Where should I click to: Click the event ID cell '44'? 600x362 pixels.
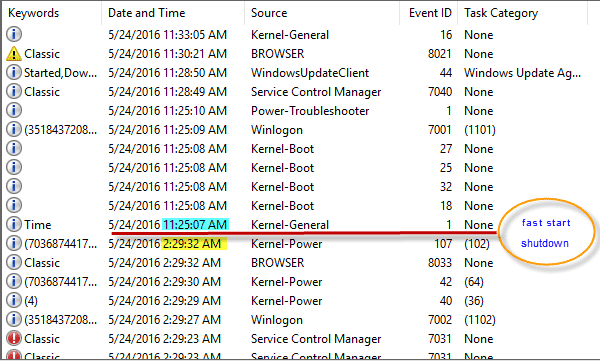[x=446, y=73]
